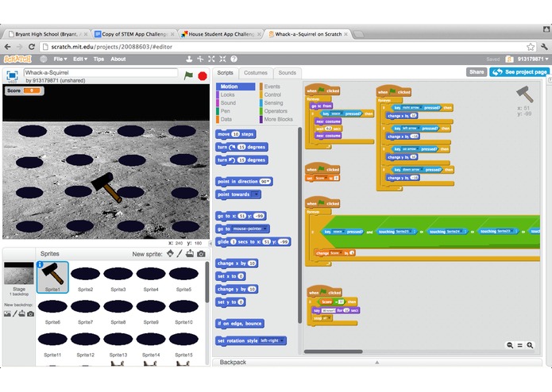Open Tips from the menu bar
Screen dimensions: 552x392
[98, 59]
